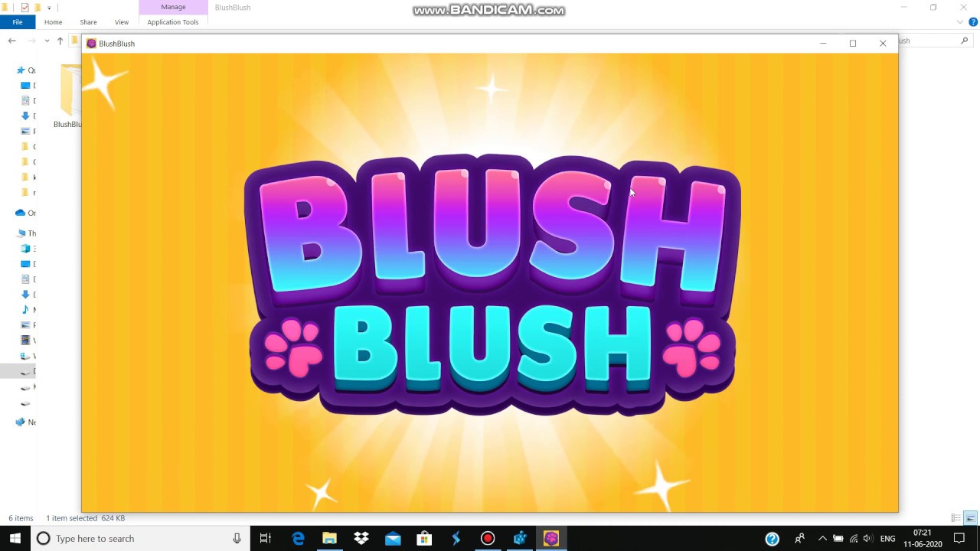Open Quick access star in navigation pane
The height and width of the screenshot is (551, 980).
tap(21, 70)
